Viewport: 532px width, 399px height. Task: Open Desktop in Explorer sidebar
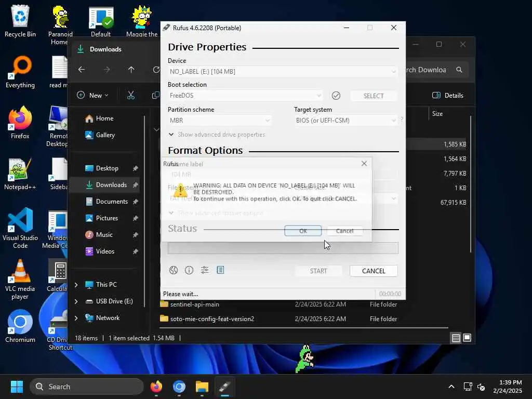pyautogui.click(x=107, y=168)
